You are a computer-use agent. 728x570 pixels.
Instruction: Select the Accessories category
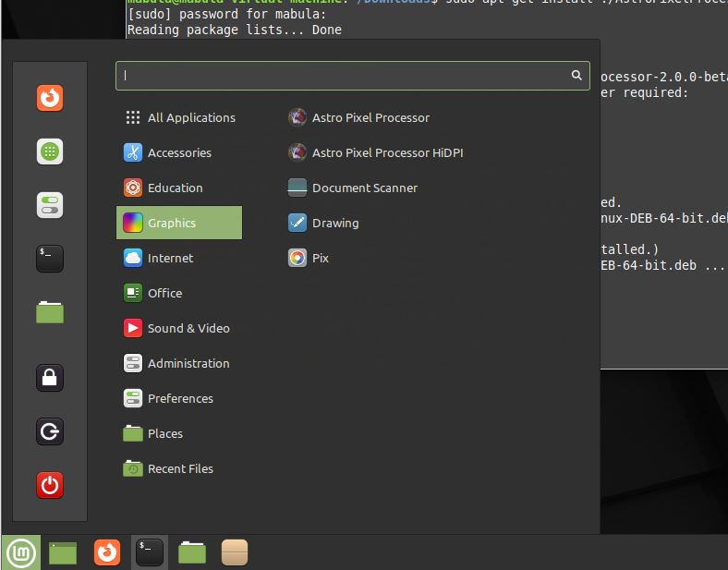pos(179,152)
